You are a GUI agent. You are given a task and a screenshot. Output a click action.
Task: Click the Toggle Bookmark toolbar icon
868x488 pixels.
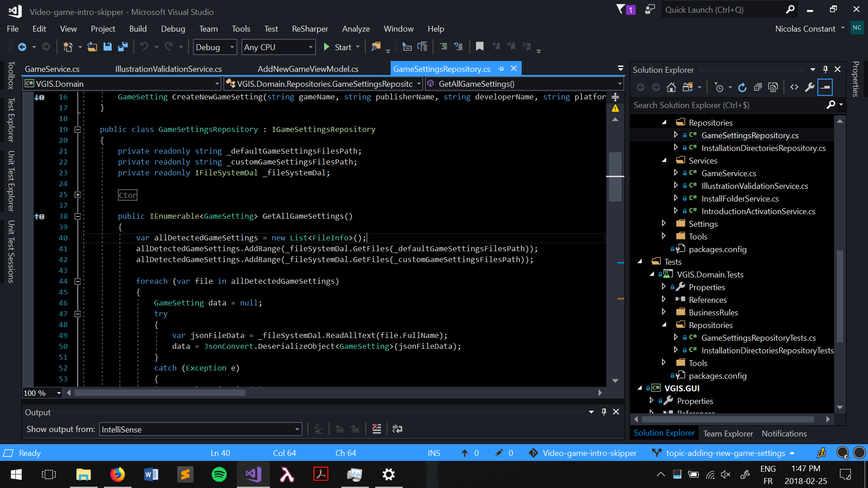480,46
